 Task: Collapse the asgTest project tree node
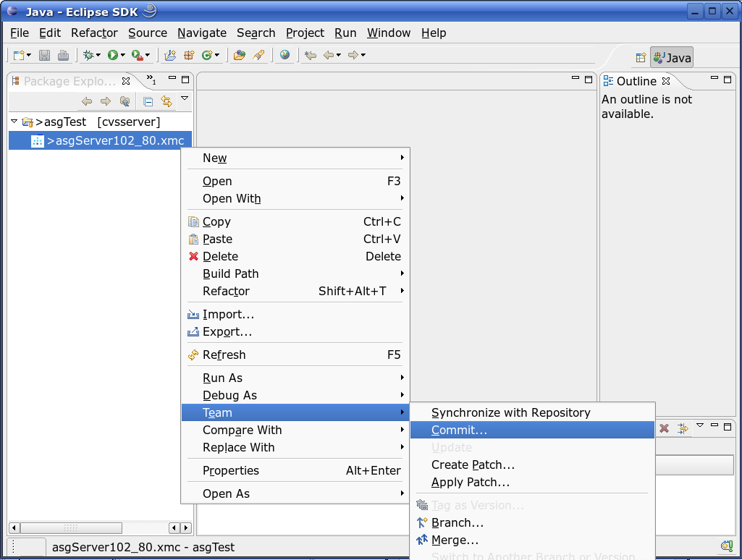pyautogui.click(x=14, y=122)
